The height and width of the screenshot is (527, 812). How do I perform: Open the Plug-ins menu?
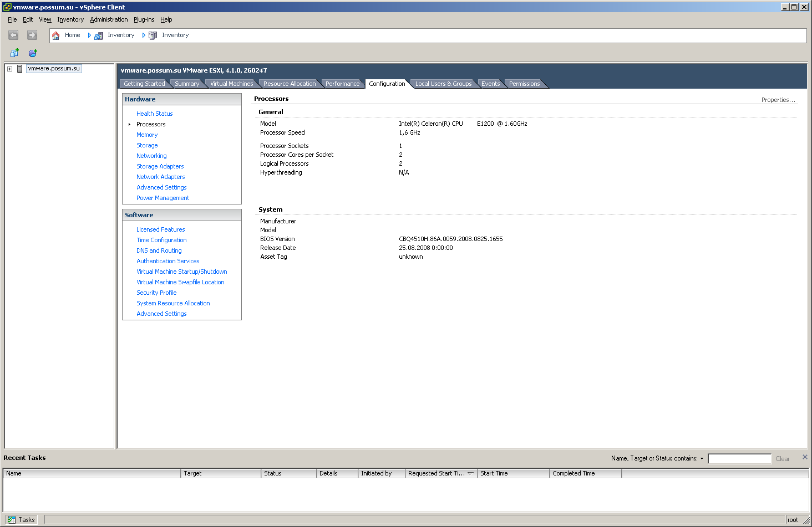coord(144,19)
